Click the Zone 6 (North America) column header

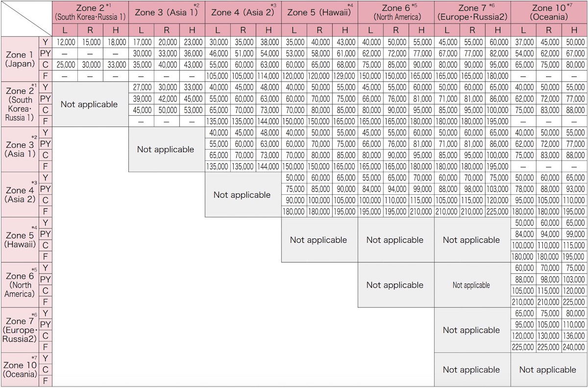coord(396,12)
